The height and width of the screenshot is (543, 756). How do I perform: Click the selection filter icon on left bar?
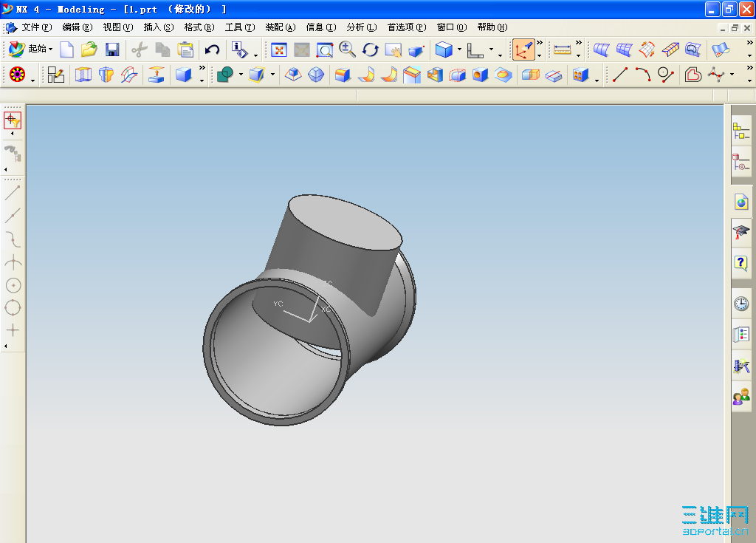tap(13, 120)
